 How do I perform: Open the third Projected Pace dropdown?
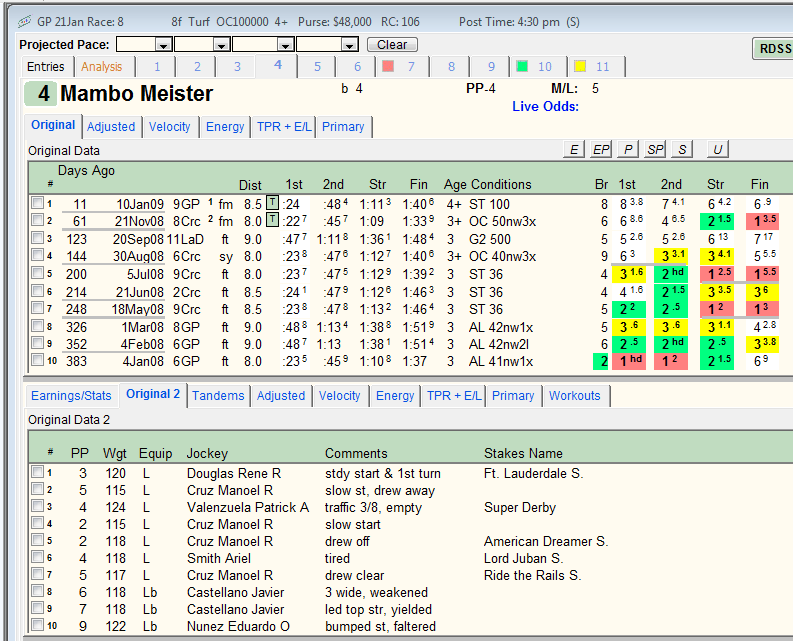pos(285,45)
